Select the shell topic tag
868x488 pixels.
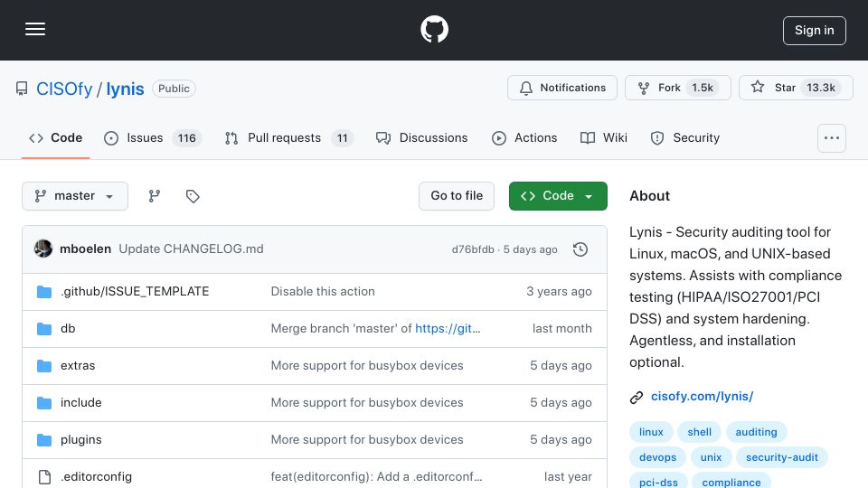point(700,432)
